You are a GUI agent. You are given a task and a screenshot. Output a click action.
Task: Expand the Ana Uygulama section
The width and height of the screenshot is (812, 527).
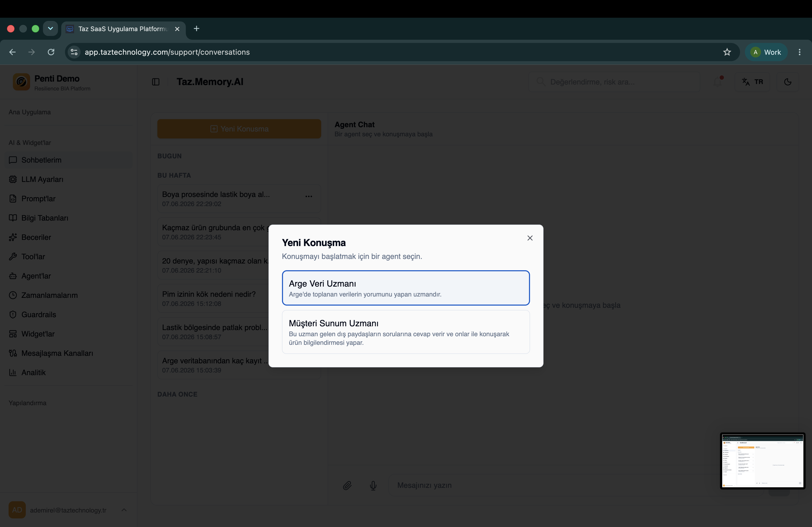(x=30, y=112)
